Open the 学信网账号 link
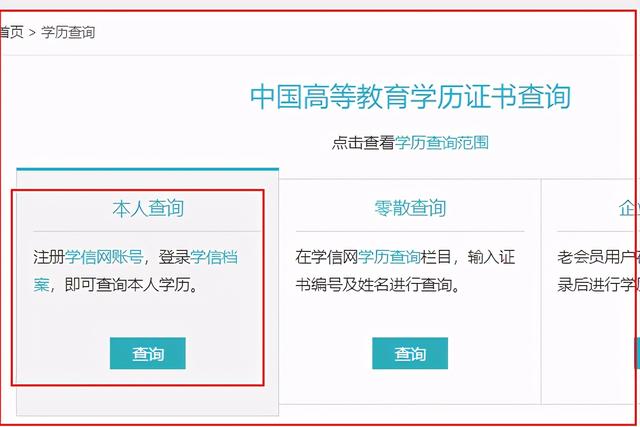The image size is (640, 427). pyautogui.click(x=104, y=257)
